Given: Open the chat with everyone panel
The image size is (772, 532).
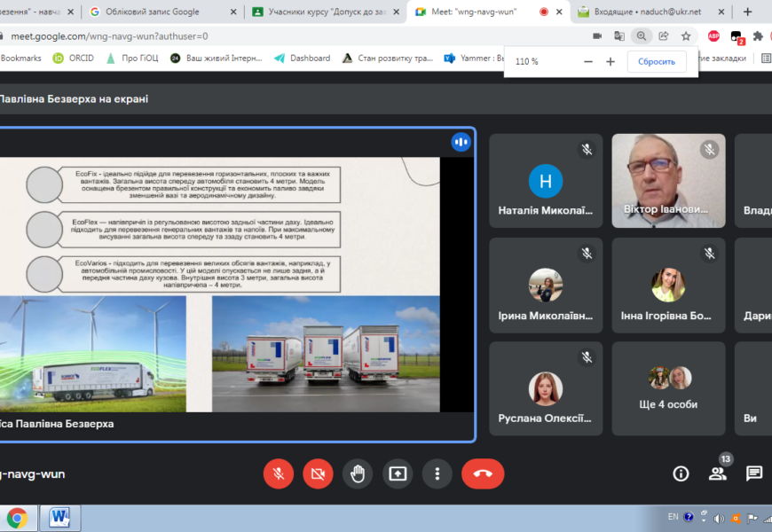Looking at the screenshot, I should pyautogui.click(x=753, y=473).
